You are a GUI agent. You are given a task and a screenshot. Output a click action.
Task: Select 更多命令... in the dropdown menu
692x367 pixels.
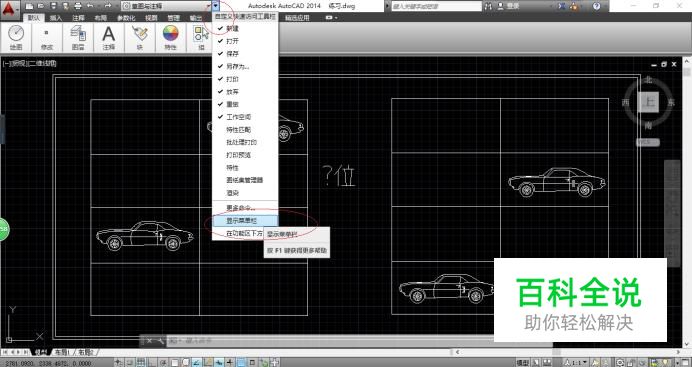pos(245,208)
